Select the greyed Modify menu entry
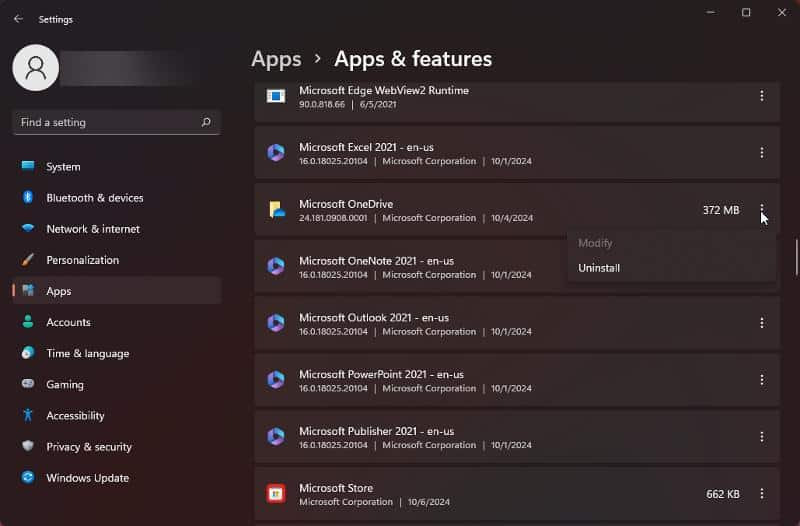 (671, 243)
